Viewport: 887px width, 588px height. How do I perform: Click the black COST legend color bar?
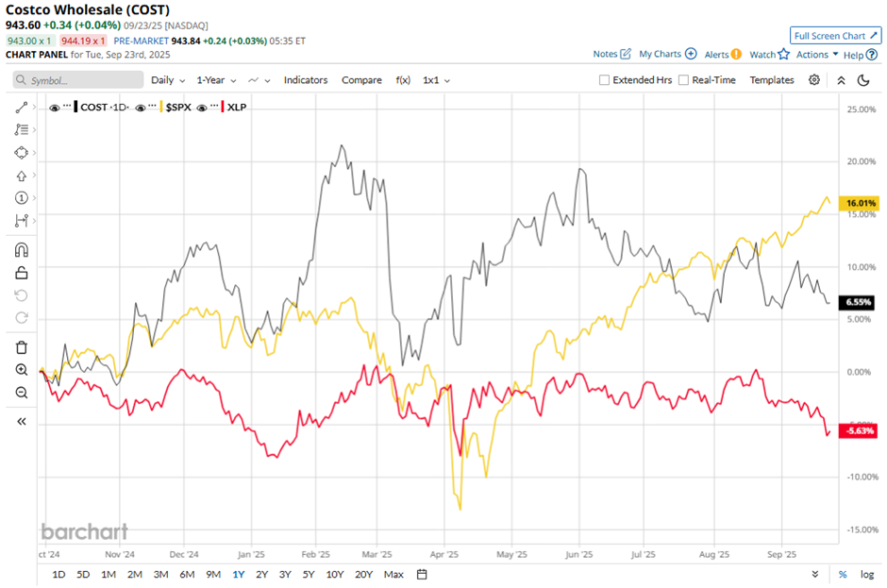point(75,107)
